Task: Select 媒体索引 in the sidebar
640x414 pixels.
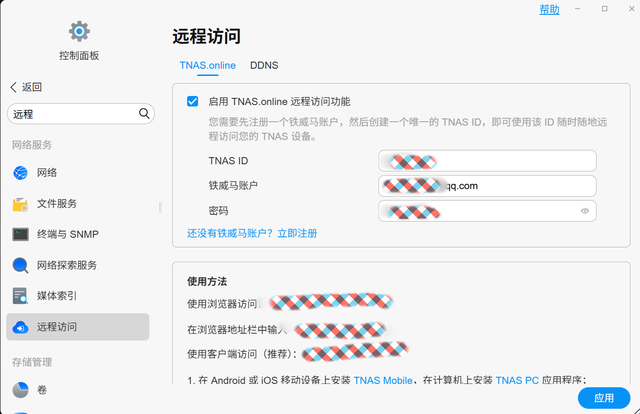Action: pos(78,296)
